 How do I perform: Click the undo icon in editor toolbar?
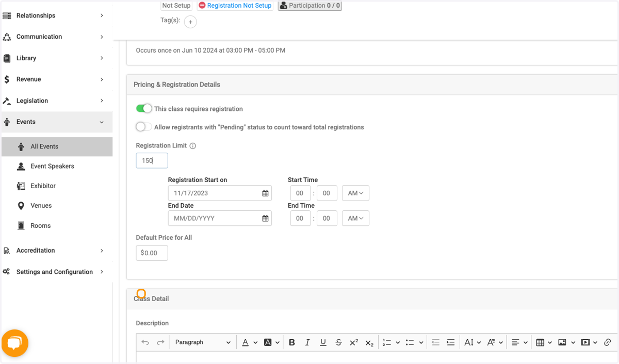145,342
